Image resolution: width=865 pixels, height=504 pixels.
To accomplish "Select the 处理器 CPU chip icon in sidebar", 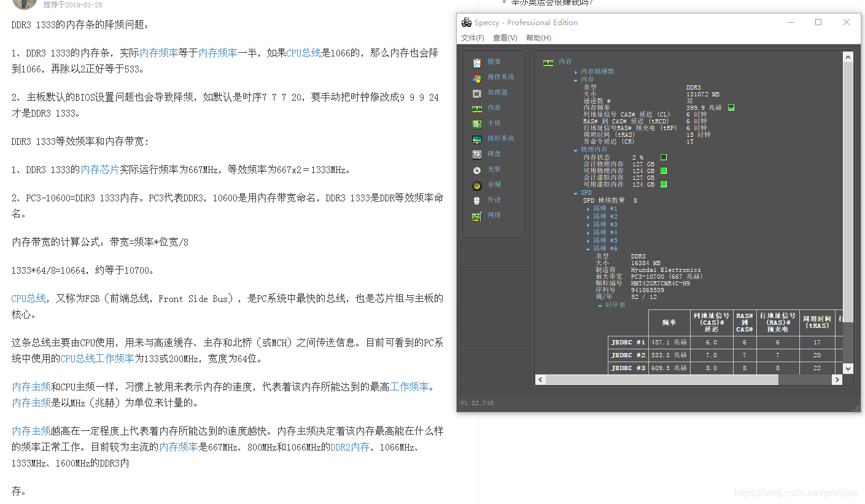I will 476,93.
